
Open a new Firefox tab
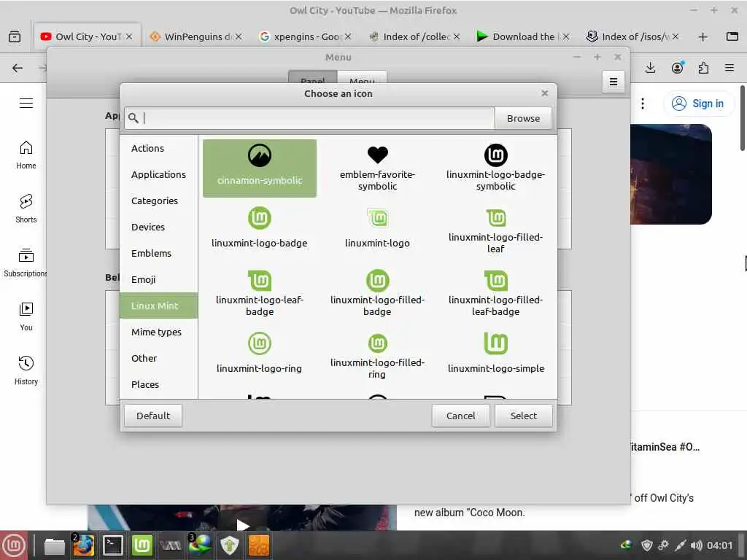tap(703, 36)
